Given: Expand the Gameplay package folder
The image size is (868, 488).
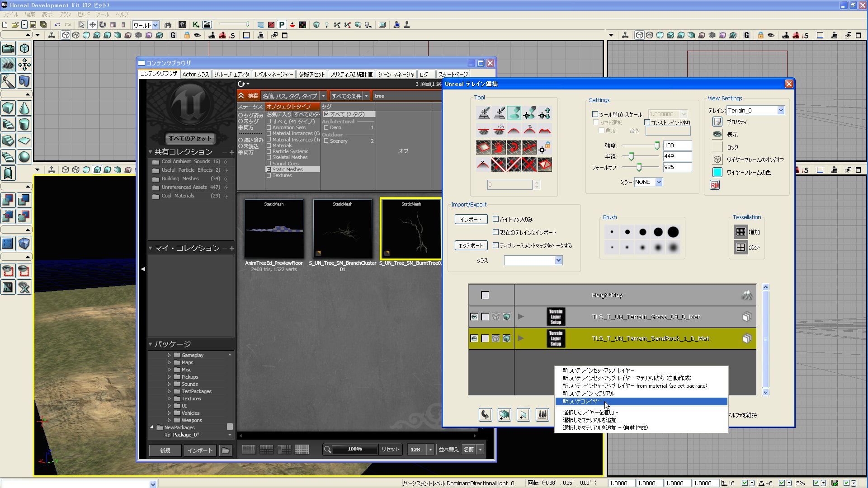Looking at the screenshot, I should click(169, 355).
